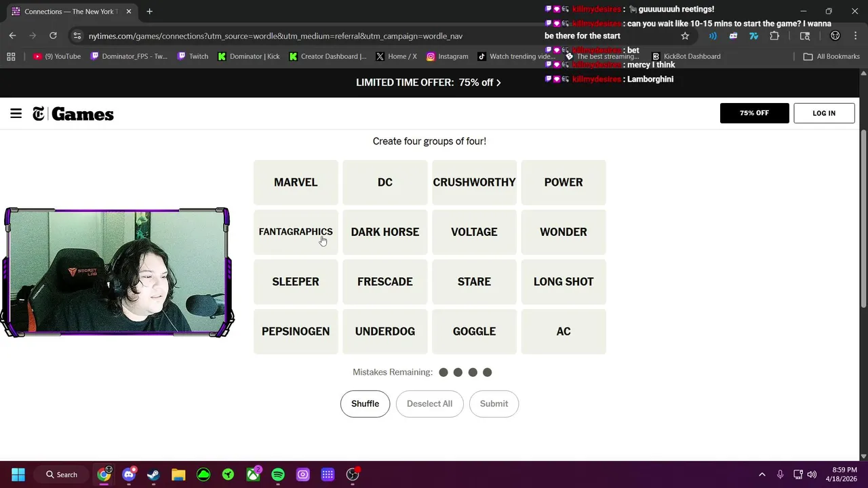Click the Limited Time Offer 75% off banner

(x=429, y=83)
